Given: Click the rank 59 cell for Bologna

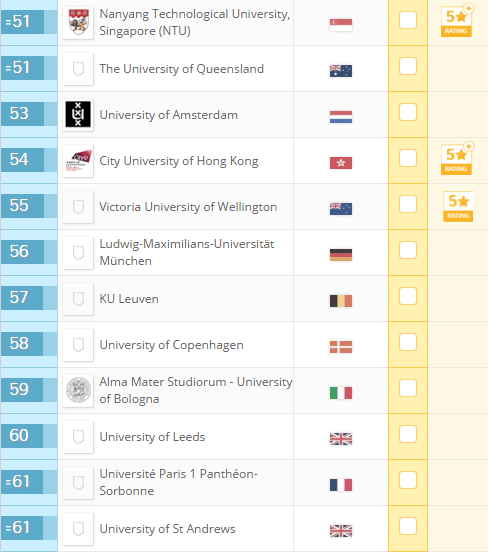Looking at the screenshot, I should click(22, 390).
